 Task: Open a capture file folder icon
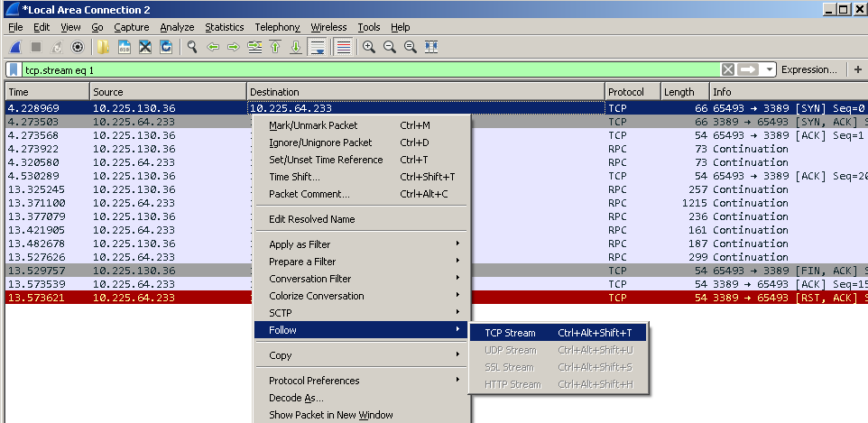click(103, 47)
